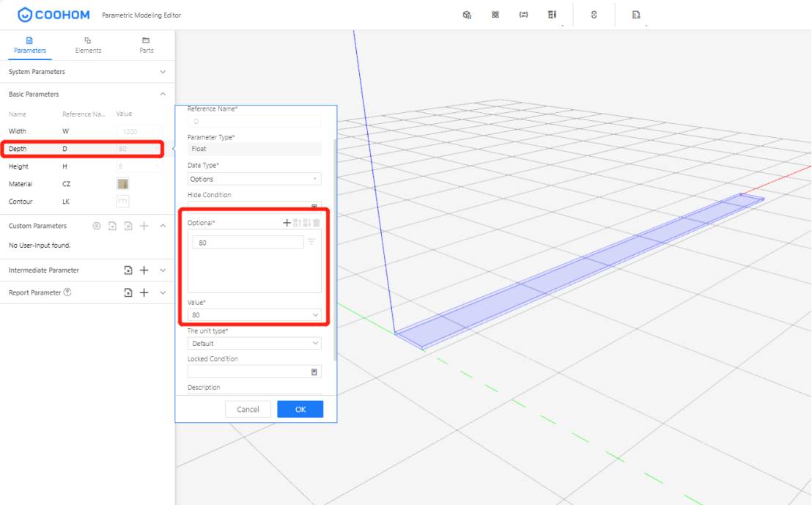Add a new Intermediate Parameter with plus
Viewport: 812px width, 505px height.
(x=144, y=270)
